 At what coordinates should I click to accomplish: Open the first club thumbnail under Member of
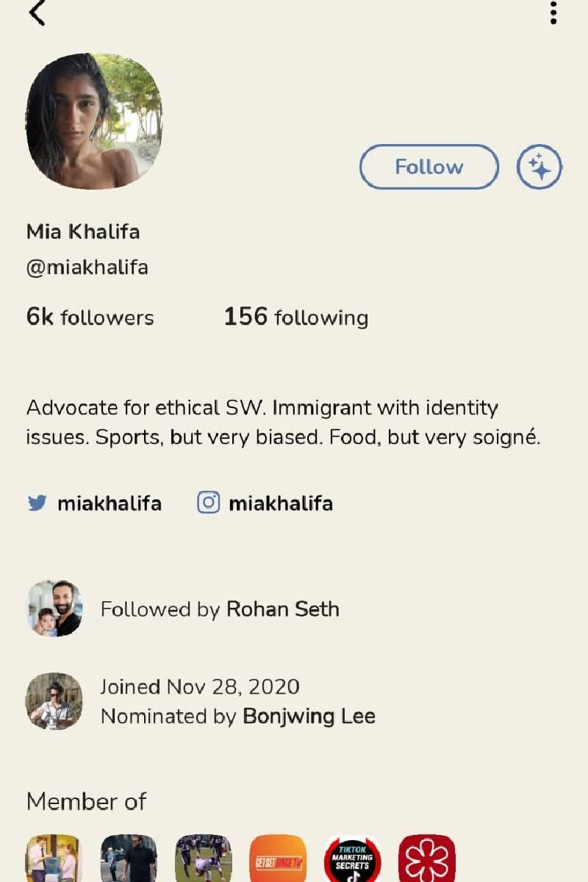coord(53,858)
